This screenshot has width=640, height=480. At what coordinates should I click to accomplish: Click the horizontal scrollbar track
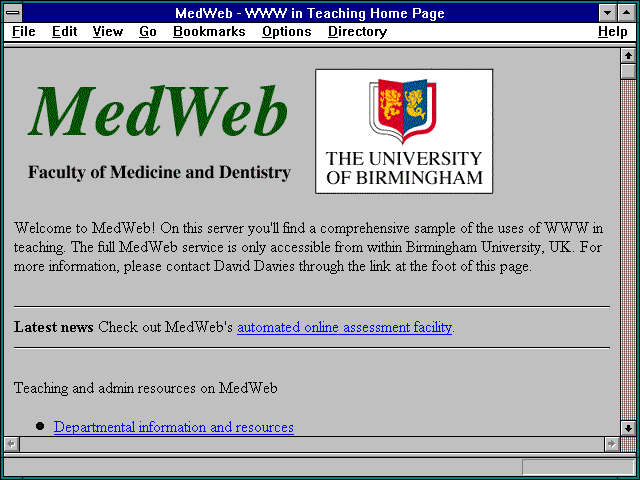(x=311, y=444)
